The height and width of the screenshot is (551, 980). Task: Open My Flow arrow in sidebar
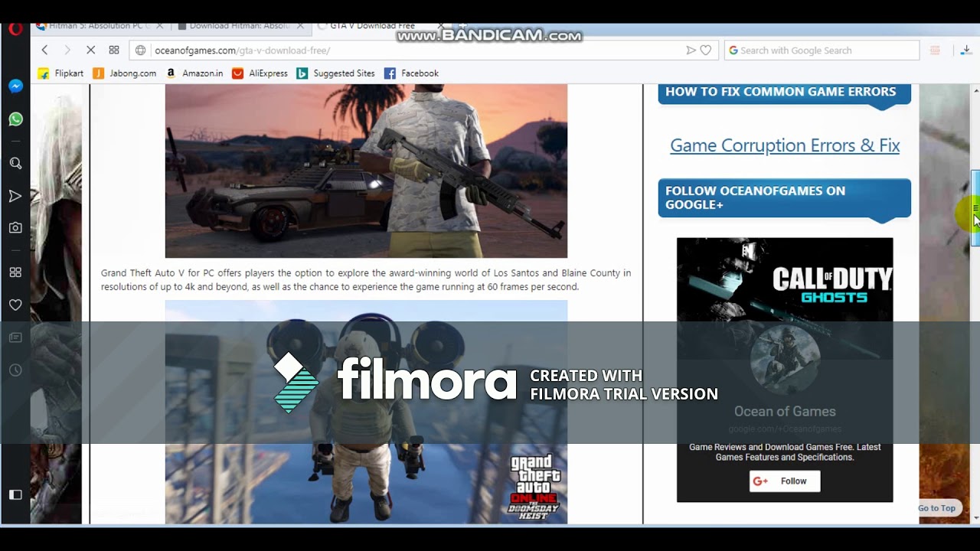pyautogui.click(x=15, y=197)
